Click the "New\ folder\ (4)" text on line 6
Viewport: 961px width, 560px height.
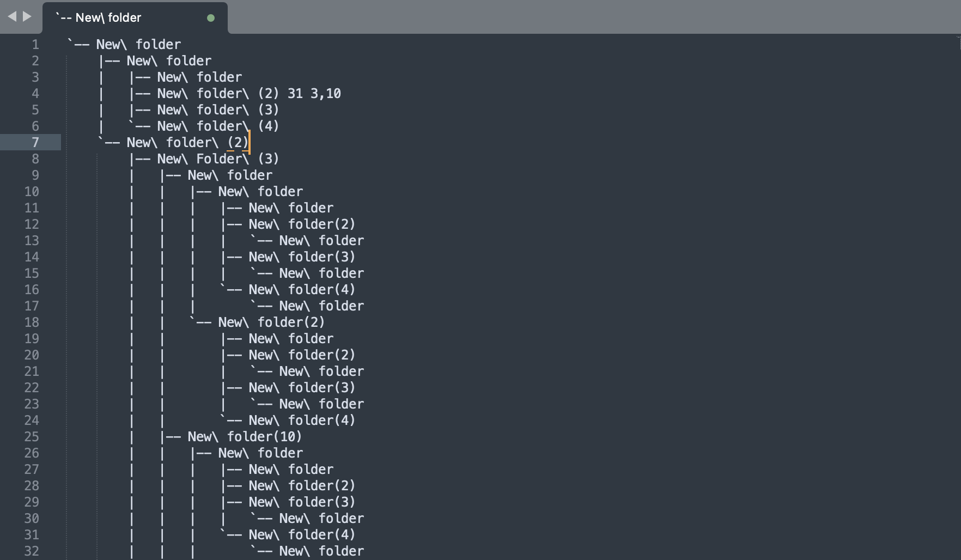tap(218, 126)
